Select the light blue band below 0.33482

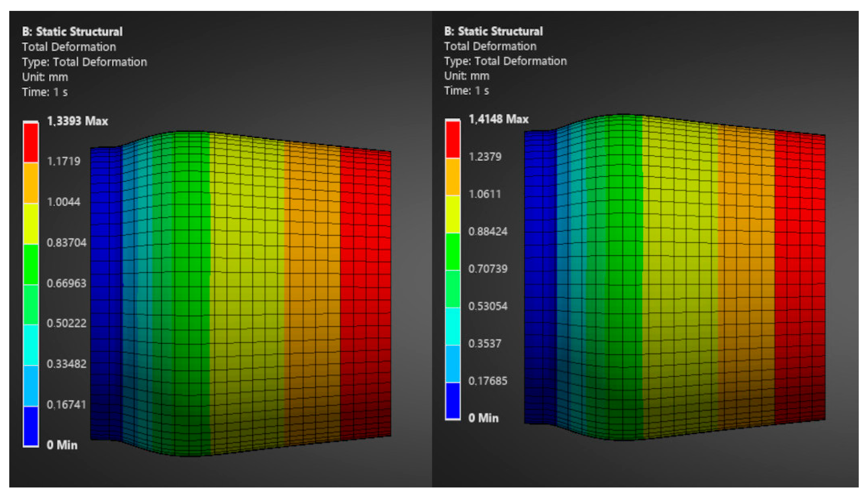click(31, 385)
